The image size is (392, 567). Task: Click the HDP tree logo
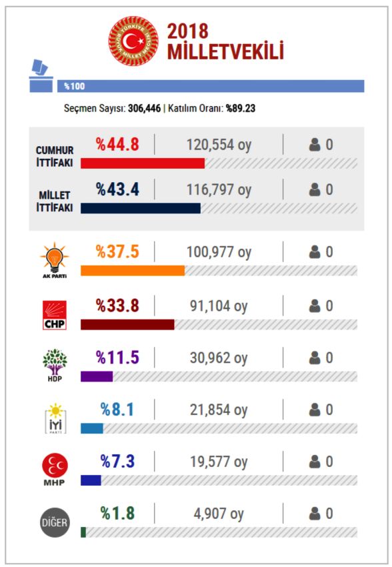(55, 366)
